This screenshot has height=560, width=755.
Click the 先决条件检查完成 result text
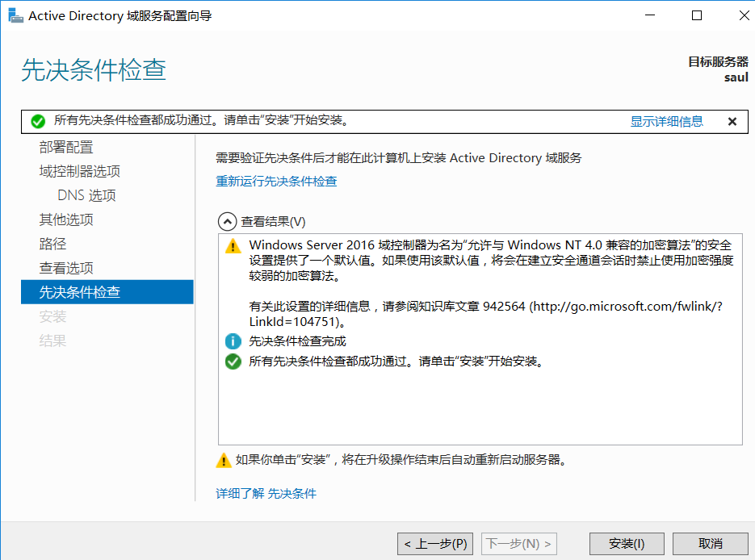pos(298,341)
